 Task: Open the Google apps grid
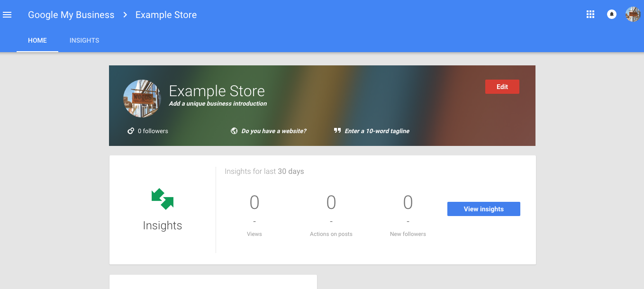(x=590, y=15)
